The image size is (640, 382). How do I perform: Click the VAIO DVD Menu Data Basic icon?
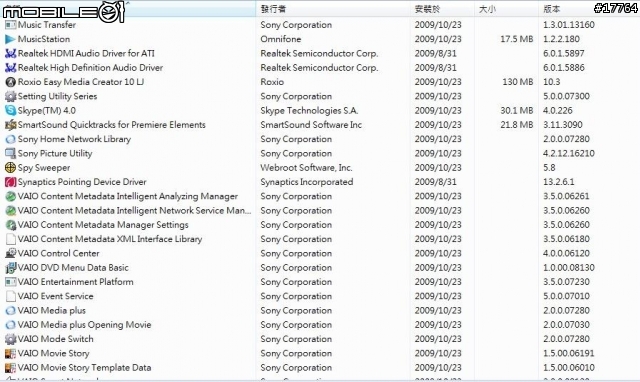[x=10, y=268]
